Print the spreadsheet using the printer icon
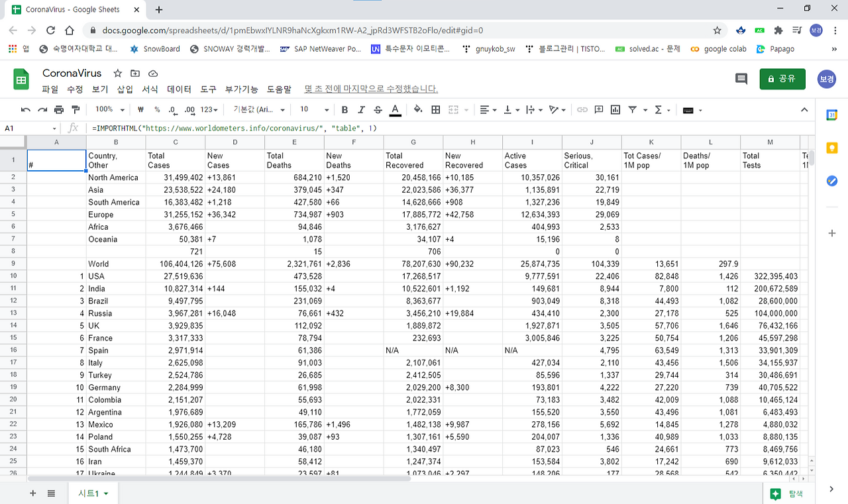Image resolution: width=848 pixels, height=504 pixels. [x=59, y=110]
